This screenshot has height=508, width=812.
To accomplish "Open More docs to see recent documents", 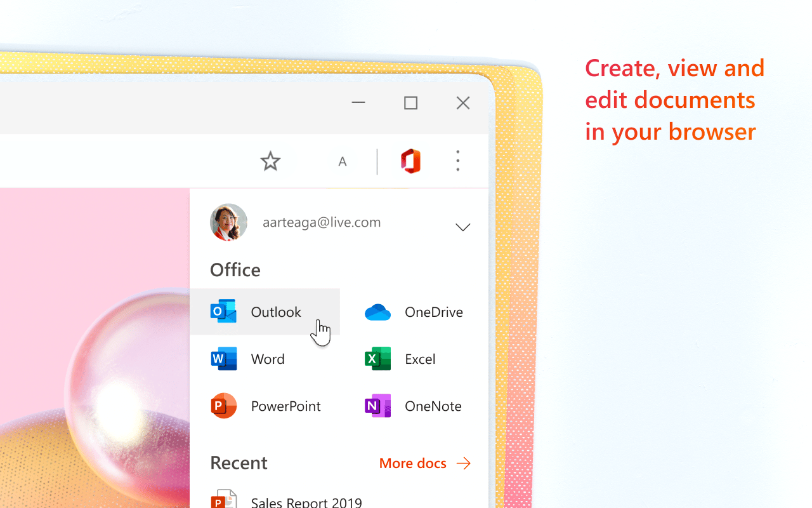I will coord(412,463).
